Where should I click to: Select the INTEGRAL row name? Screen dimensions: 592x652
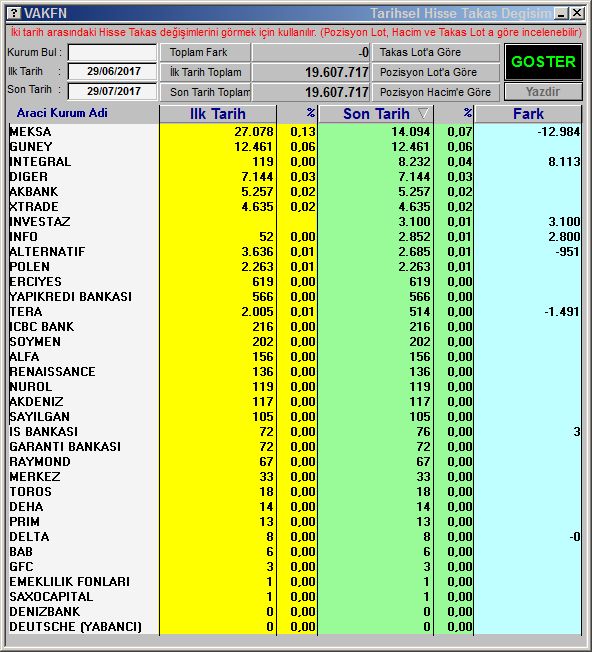click(x=40, y=162)
